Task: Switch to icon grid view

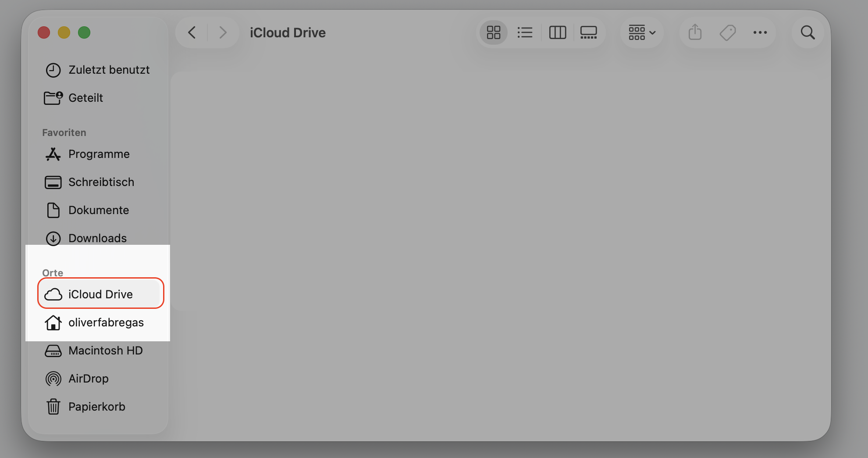Action: tap(494, 32)
